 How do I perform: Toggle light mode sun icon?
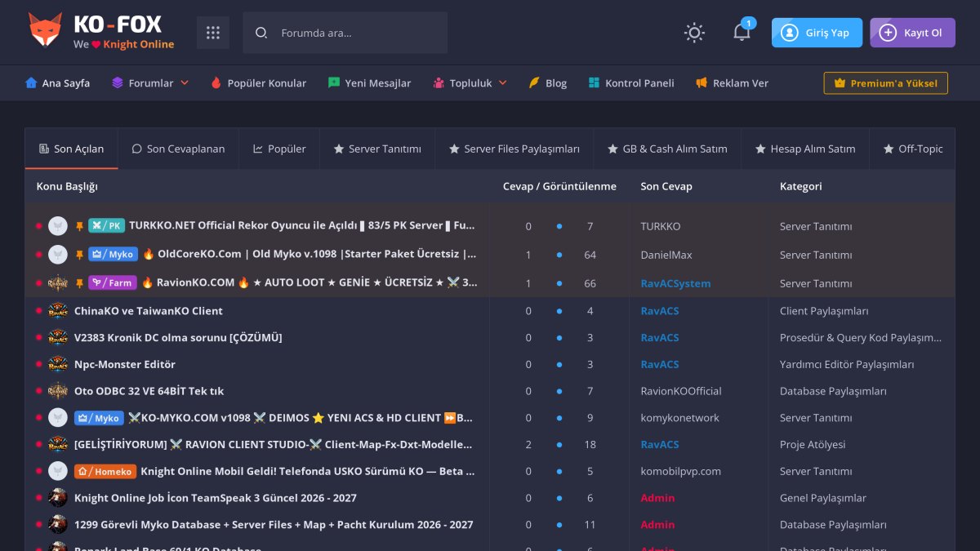click(x=695, y=33)
